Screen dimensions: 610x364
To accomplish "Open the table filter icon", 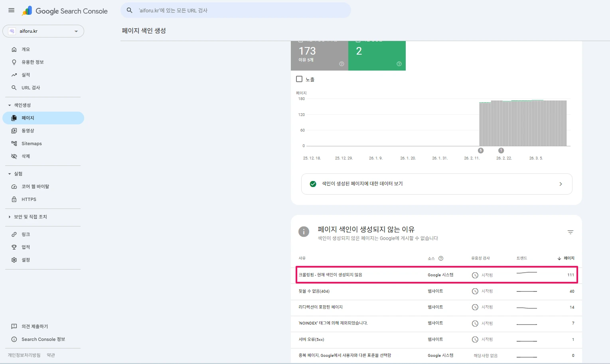I will coord(571,232).
